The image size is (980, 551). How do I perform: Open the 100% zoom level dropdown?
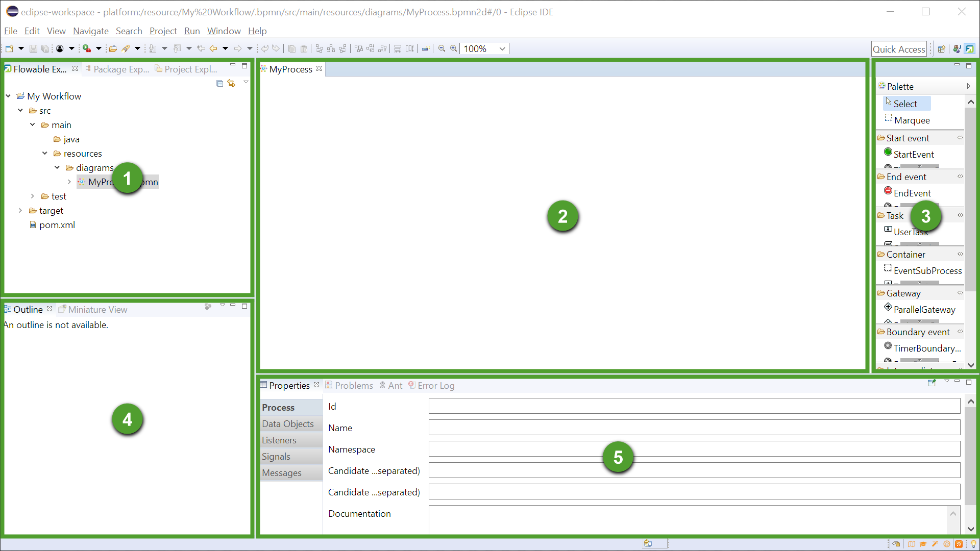click(x=502, y=49)
